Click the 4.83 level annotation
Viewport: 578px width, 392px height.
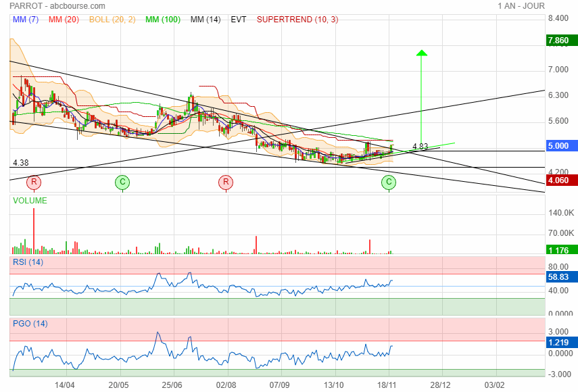(420, 146)
